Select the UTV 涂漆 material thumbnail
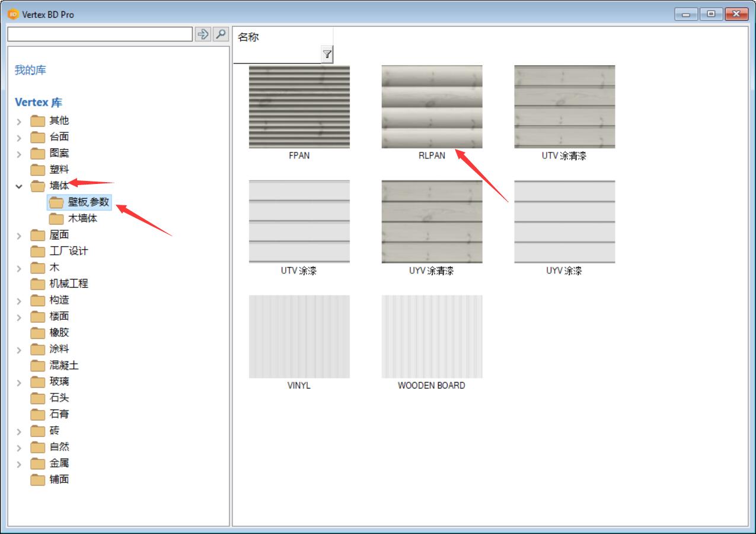Image resolution: width=756 pixels, height=534 pixels. [x=299, y=222]
